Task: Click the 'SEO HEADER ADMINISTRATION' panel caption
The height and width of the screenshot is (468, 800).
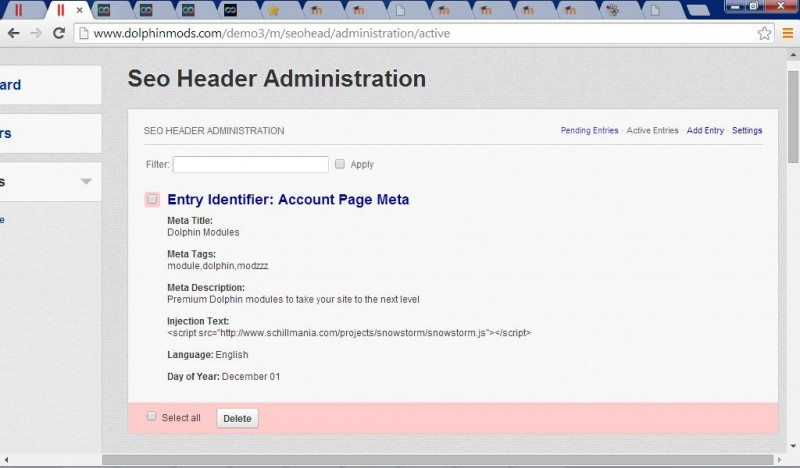Action: tap(214, 131)
